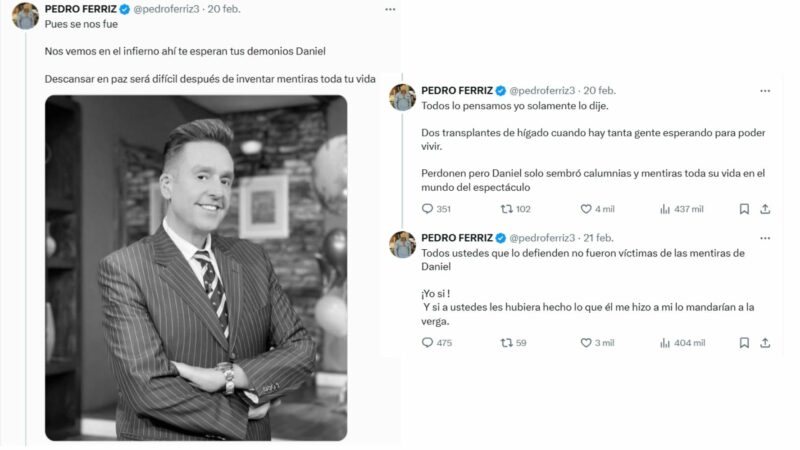800x450 pixels.
Task: Share the 21 feb. tweet
Action: tap(765, 343)
